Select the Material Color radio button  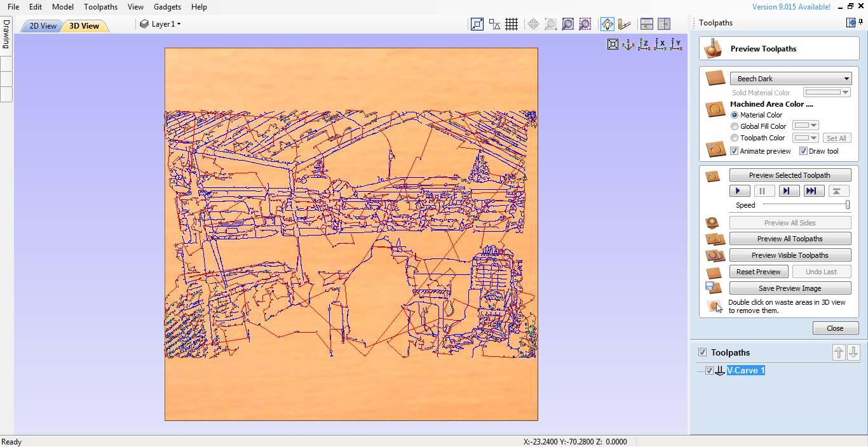pyautogui.click(x=735, y=115)
